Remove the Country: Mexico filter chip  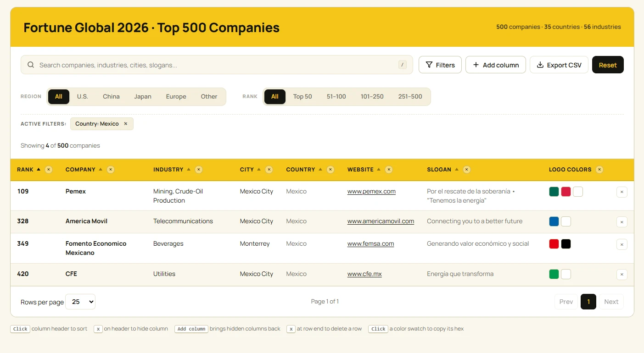tap(126, 124)
